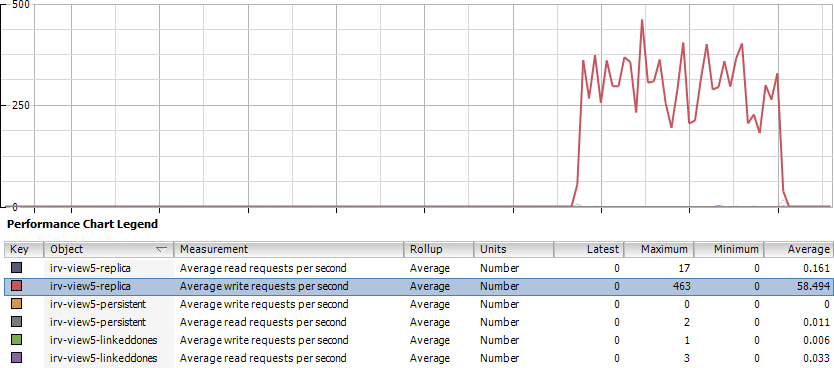Sort legend by Key column header
The height and width of the screenshot is (368, 834).
[24, 249]
